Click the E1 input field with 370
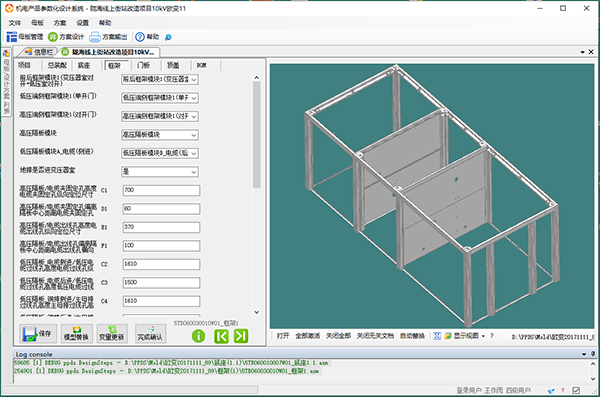 tap(161, 227)
